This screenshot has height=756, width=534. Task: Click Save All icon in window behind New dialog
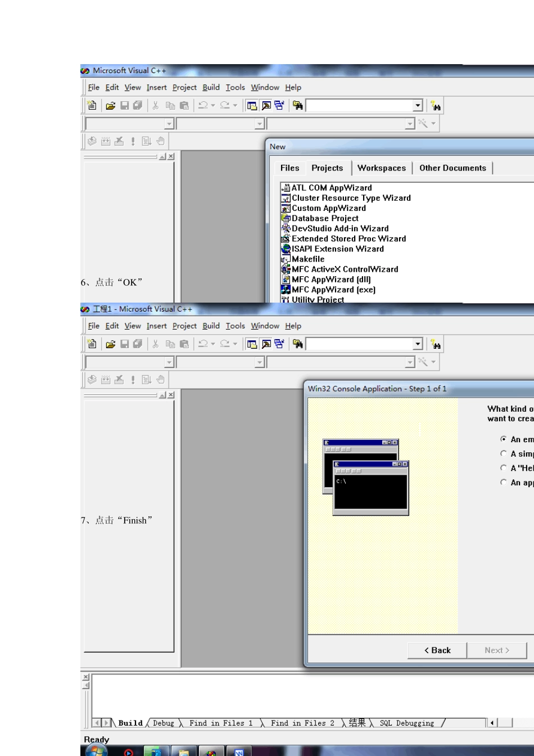[137, 105]
